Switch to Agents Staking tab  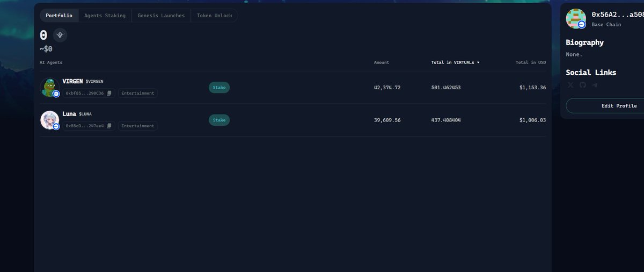(105, 16)
